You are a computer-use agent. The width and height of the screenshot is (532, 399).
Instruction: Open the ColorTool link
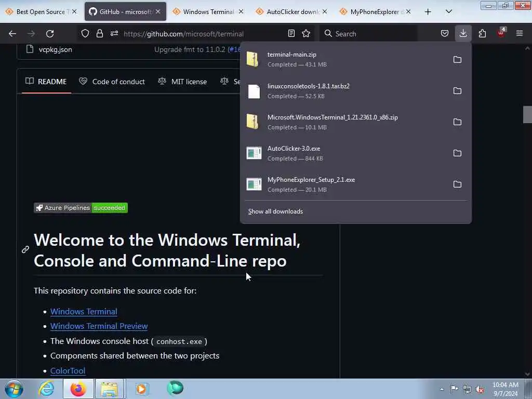(68, 371)
